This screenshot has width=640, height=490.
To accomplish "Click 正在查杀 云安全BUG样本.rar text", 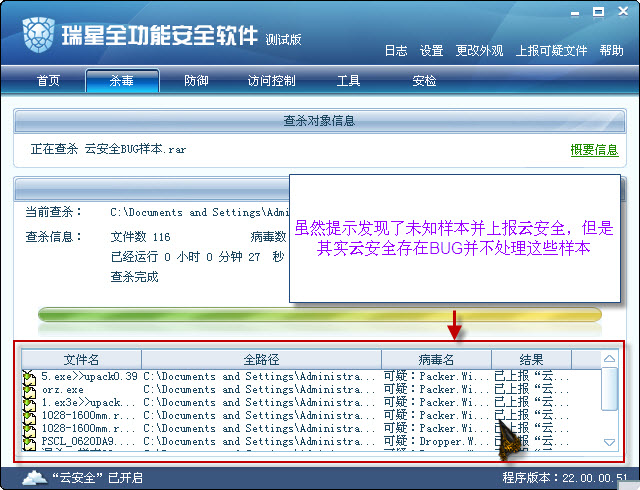I will point(108,149).
